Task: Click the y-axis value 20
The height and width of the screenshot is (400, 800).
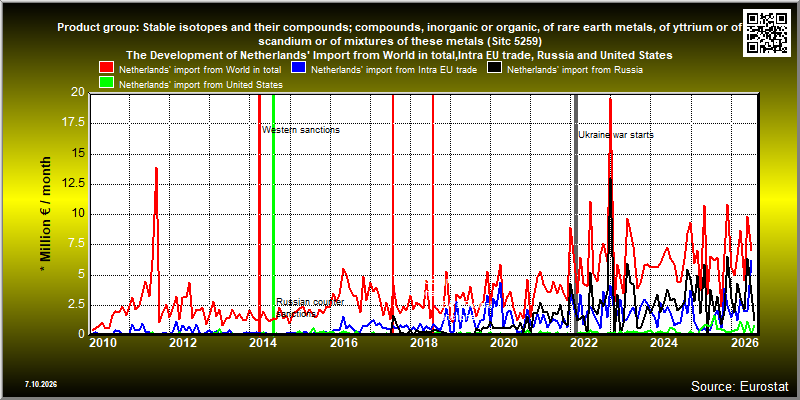Action: click(x=78, y=93)
